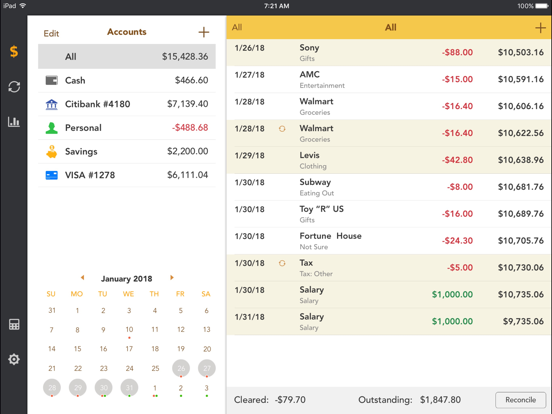The height and width of the screenshot is (414, 552).
Task: Open settings gear in sidebar
Action: 14,359
